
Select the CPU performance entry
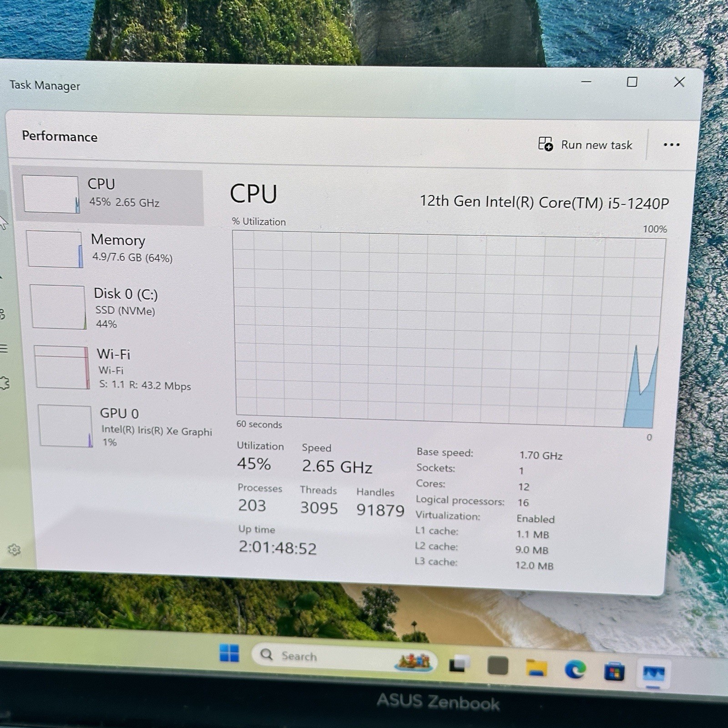point(109,197)
